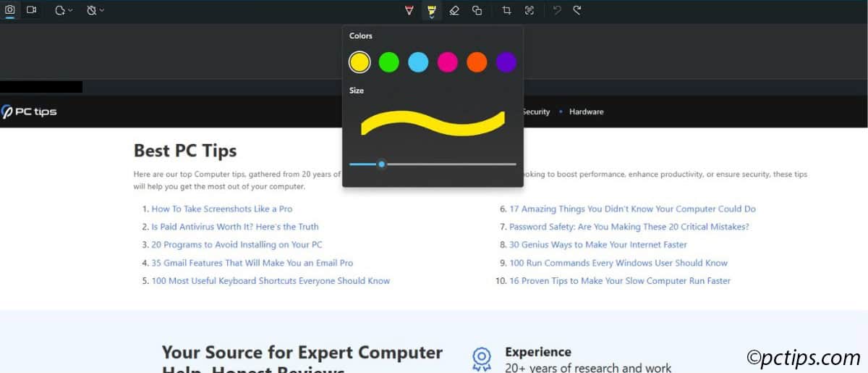Undo the last edit
This screenshot has height=373, width=868.
pos(556,10)
